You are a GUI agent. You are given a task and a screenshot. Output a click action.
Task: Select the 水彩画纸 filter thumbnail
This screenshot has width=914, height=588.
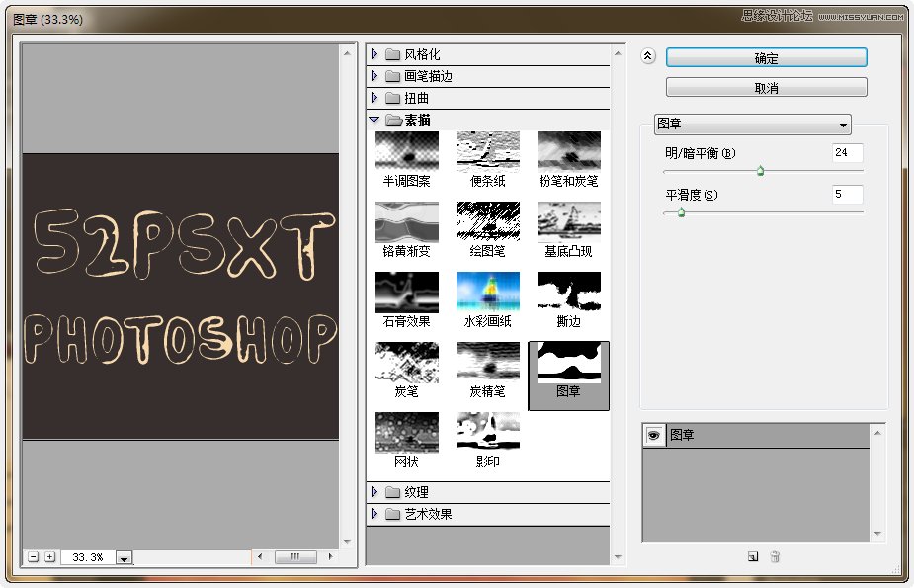tap(488, 292)
